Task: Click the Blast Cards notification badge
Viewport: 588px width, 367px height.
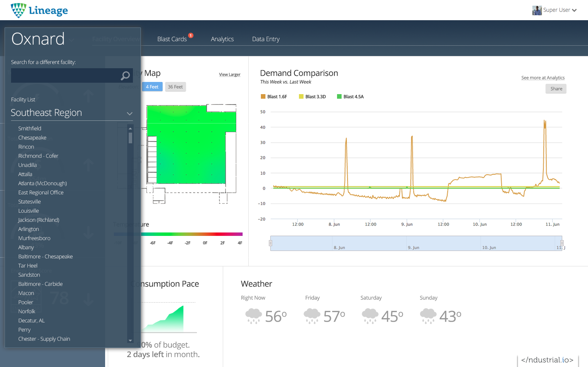Action: (191, 35)
